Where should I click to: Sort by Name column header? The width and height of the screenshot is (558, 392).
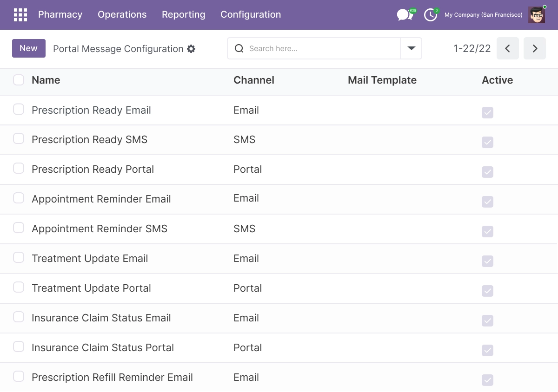click(x=46, y=80)
